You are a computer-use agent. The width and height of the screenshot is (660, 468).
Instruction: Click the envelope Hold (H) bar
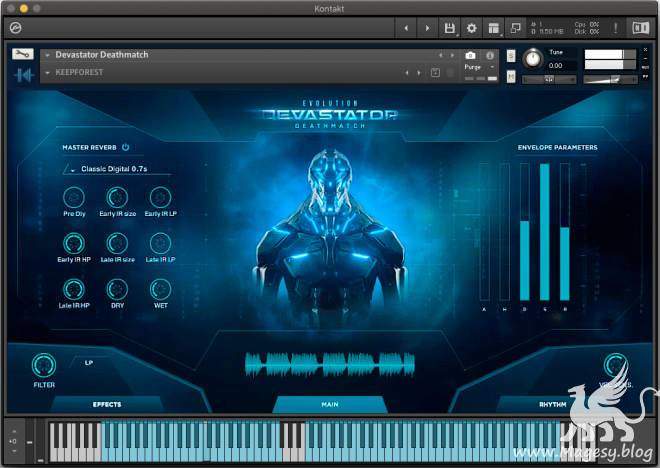(x=504, y=232)
